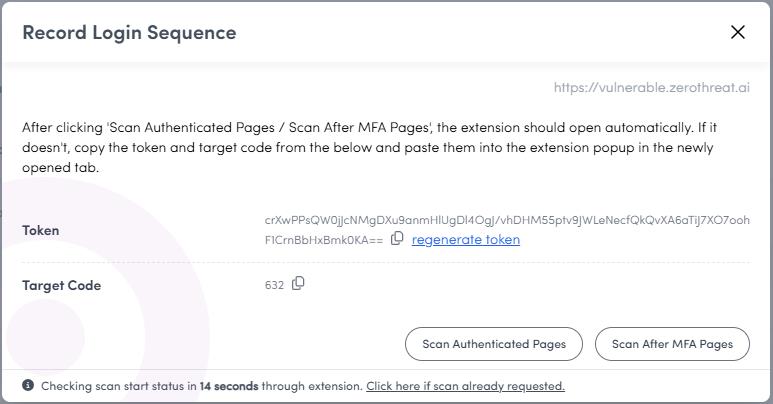Viewport: 773px width, 404px height.
Task: Click the vulnerable.zerothreat.ai URL text
Action: pyautogui.click(x=652, y=87)
